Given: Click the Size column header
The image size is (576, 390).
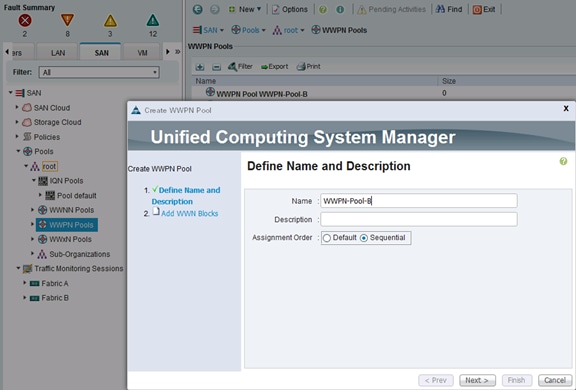Looking at the screenshot, I should pos(449,81).
